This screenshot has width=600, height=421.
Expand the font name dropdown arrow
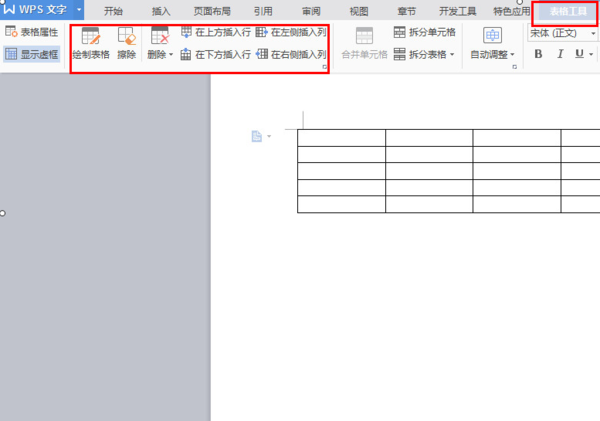[x=593, y=33]
